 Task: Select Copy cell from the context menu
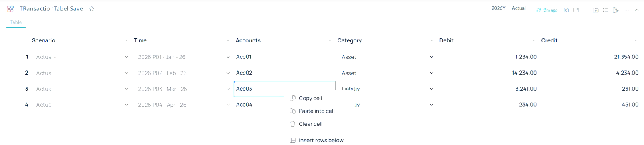310,98
